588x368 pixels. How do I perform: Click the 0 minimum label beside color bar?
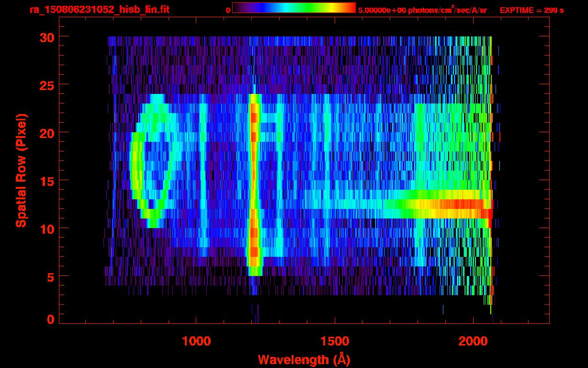coord(228,10)
